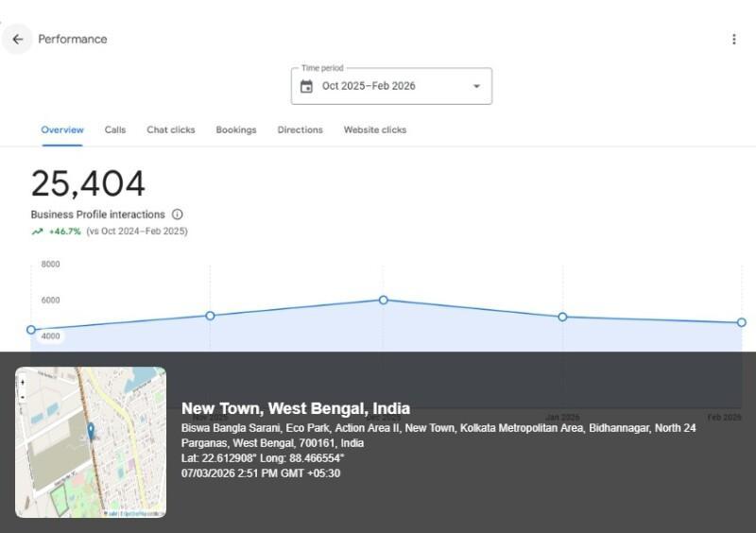Click the blue location pin on map
The image size is (756, 533).
(91, 431)
